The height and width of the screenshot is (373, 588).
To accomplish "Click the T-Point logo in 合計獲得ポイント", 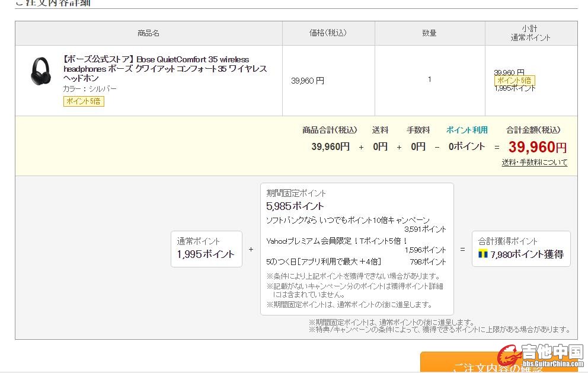I will click(483, 254).
